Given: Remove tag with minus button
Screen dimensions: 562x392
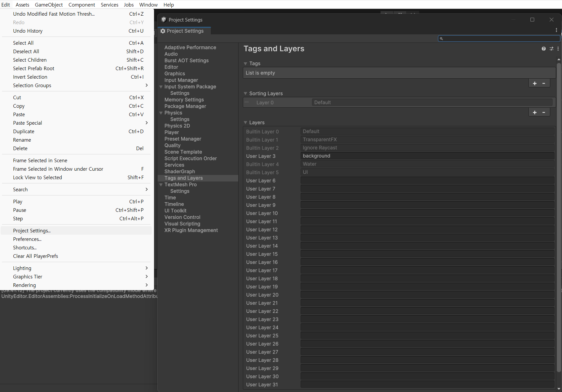Looking at the screenshot, I should point(544,84).
